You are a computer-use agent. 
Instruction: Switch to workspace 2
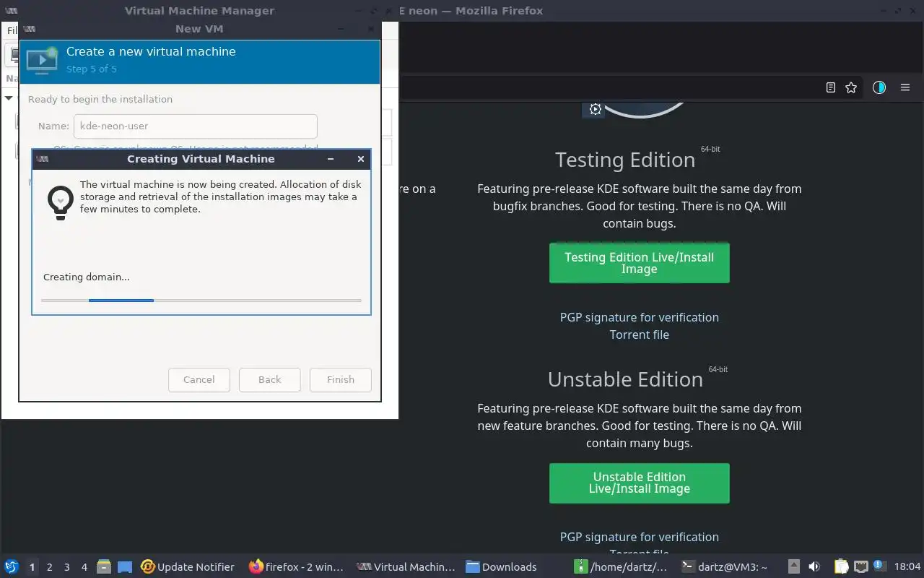pyautogui.click(x=49, y=567)
